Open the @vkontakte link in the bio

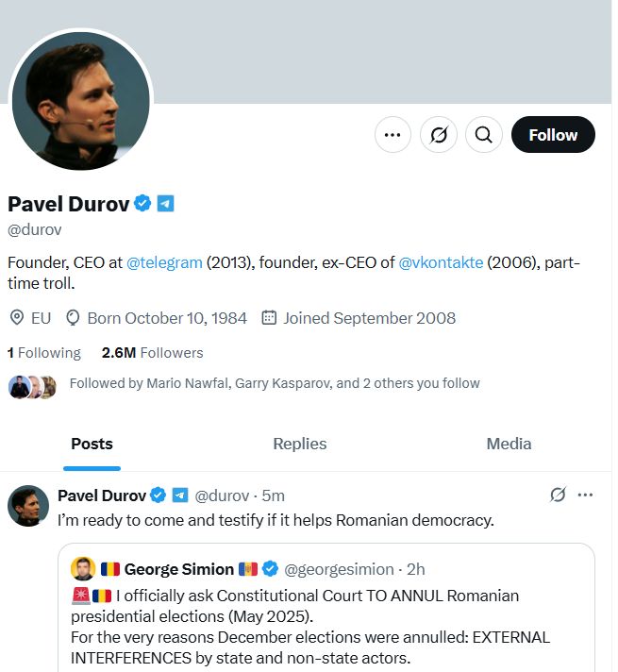(441, 262)
